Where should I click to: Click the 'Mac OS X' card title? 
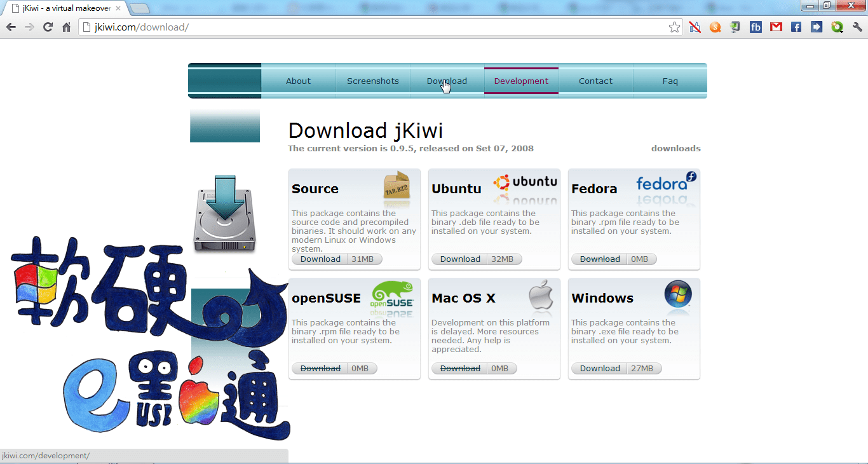pyautogui.click(x=463, y=298)
